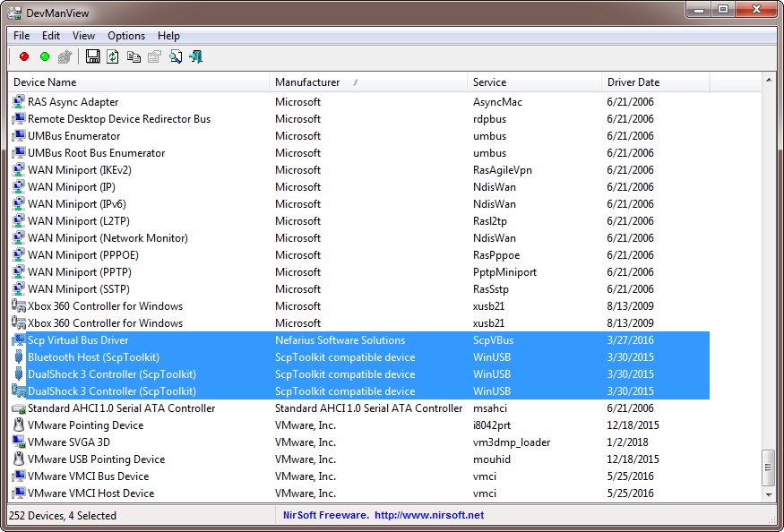The height and width of the screenshot is (532, 784).
Task: Sort by the Manufacturer column header
Action: (368, 82)
